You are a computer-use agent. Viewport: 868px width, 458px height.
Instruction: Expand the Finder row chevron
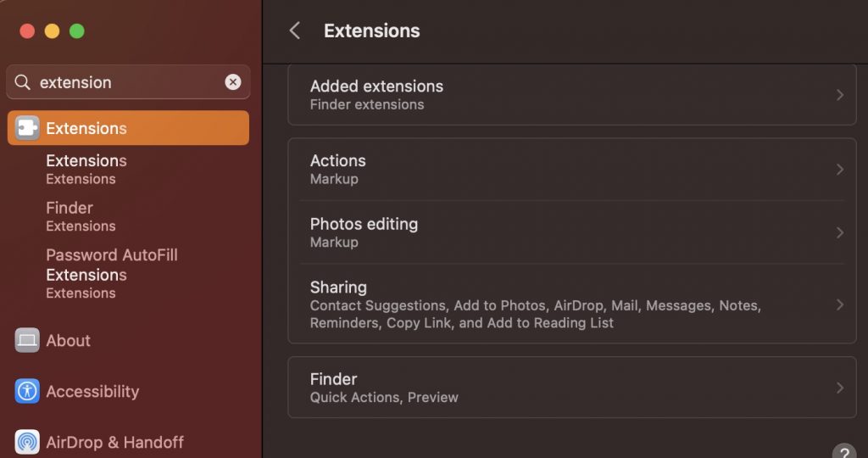[x=840, y=388]
